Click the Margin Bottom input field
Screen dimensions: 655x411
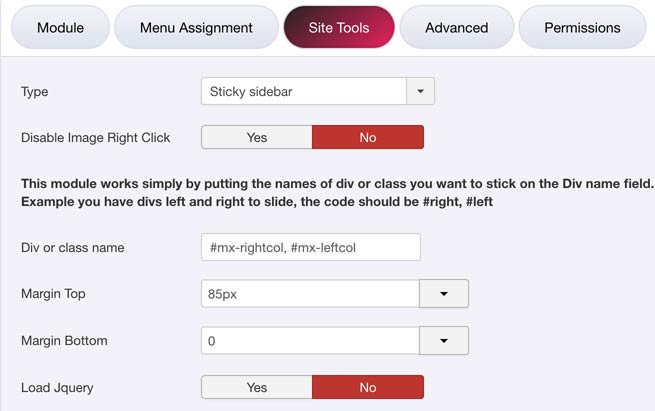click(x=309, y=341)
